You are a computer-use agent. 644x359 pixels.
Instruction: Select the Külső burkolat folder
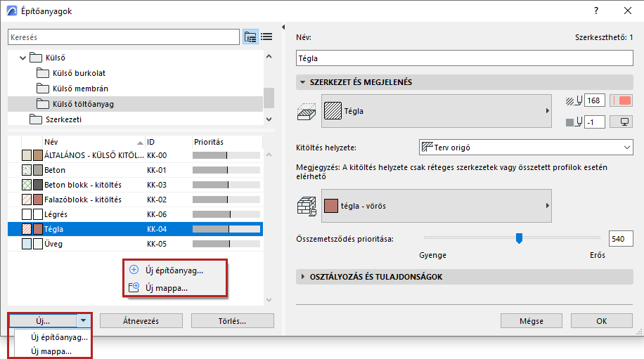click(135, 73)
